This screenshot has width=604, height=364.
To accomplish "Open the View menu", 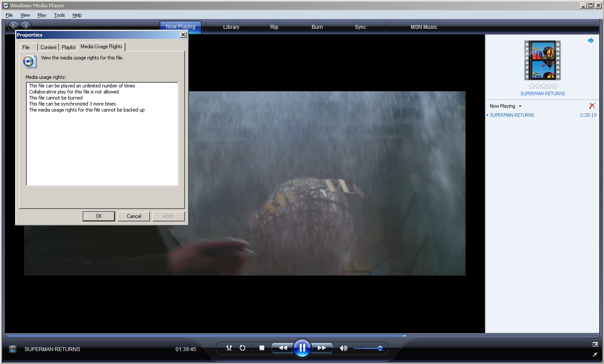I will pyautogui.click(x=25, y=15).
